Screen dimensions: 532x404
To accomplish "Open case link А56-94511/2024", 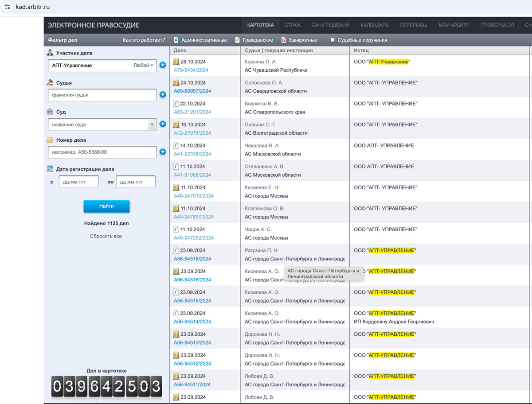I will [192, 385].
